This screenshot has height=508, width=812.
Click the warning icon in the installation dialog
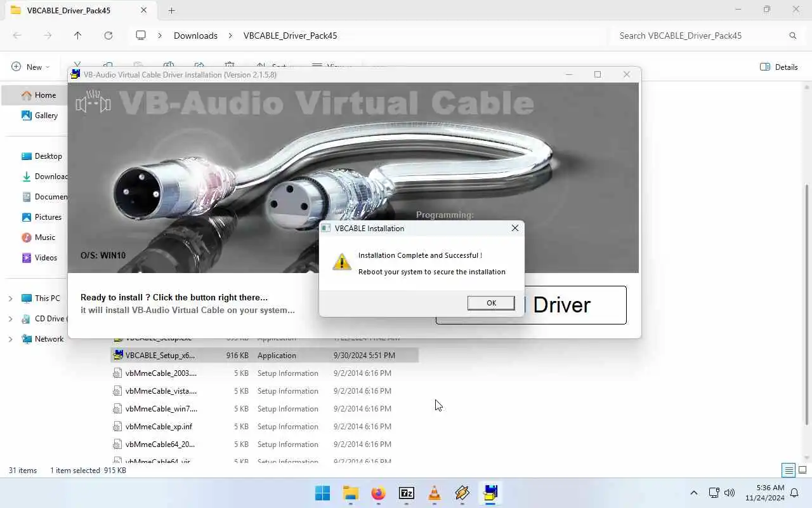click(x=342, y=262)
